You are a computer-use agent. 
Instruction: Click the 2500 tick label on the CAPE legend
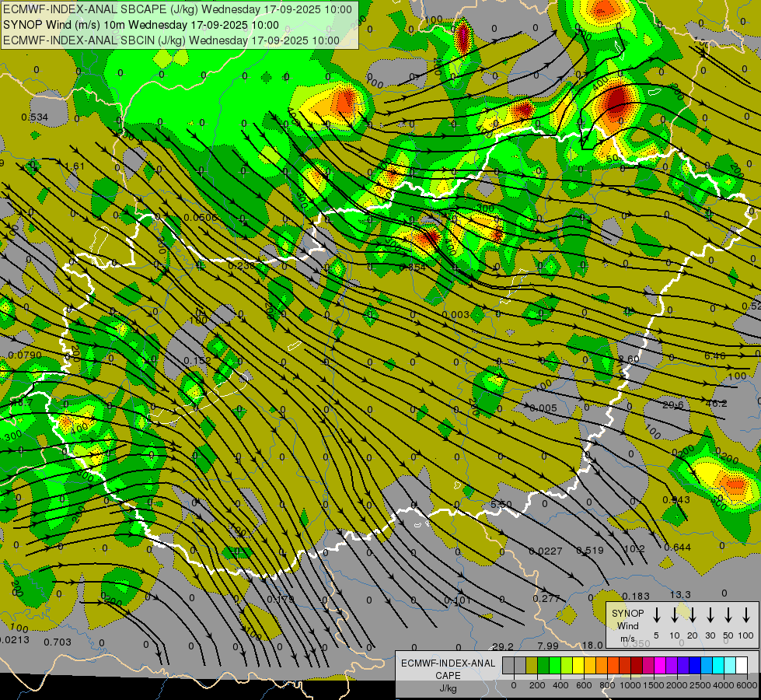(x=700, y=685)
